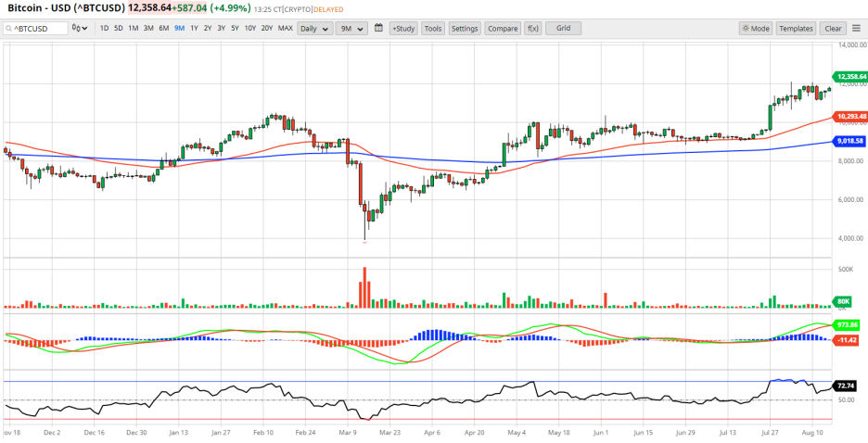
Task: Open the Templates menu
Action: [796, 28]
